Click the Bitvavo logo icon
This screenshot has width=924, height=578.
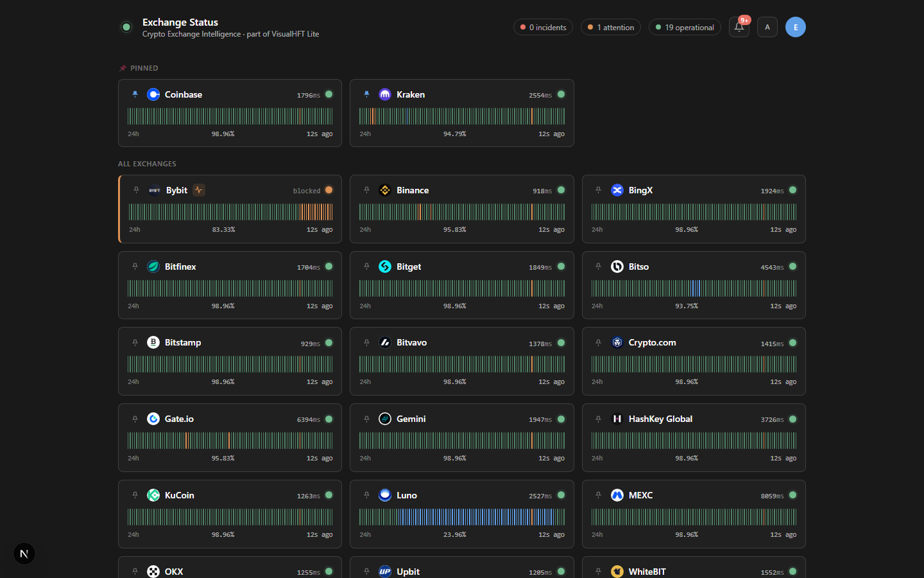tap(385, 343)
